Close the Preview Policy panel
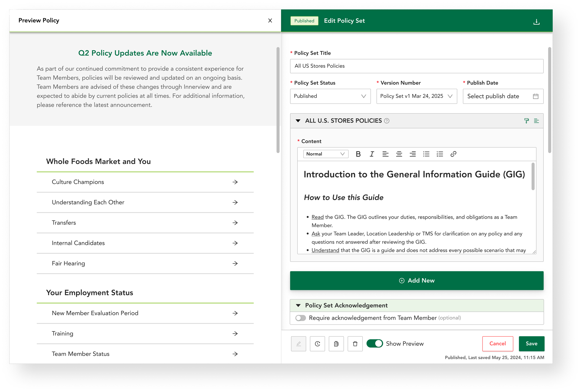581x392 pixels. [270, 20]
